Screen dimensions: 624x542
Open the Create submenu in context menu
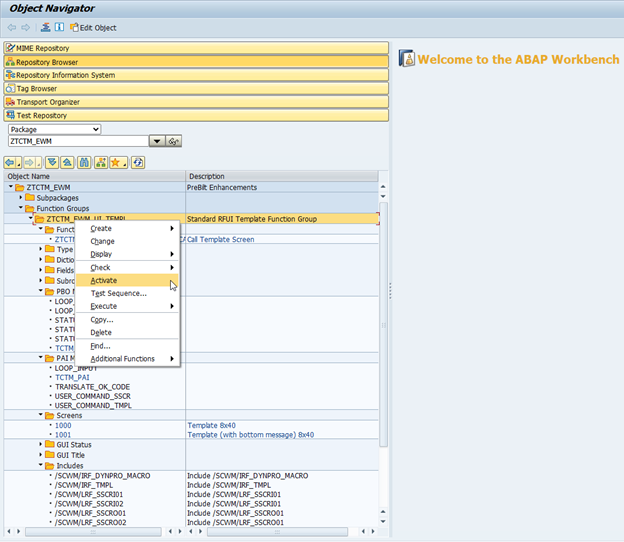tap(101, 229)
